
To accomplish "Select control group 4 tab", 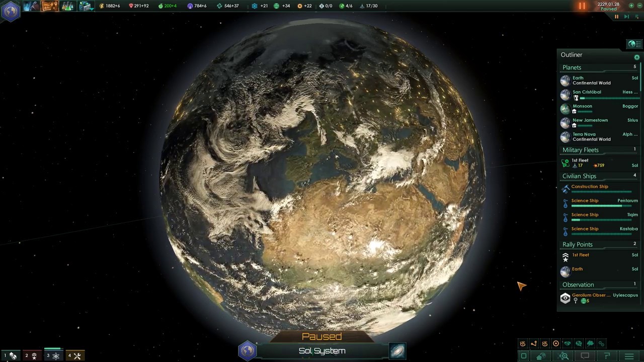I will click(x=74, y=355).
